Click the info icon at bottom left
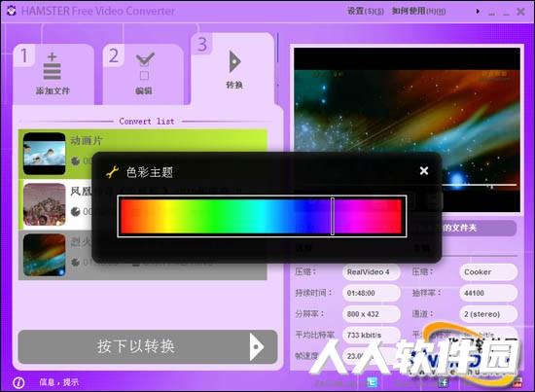Viewport: 535px width, 392px height. (x=18, y=383)
